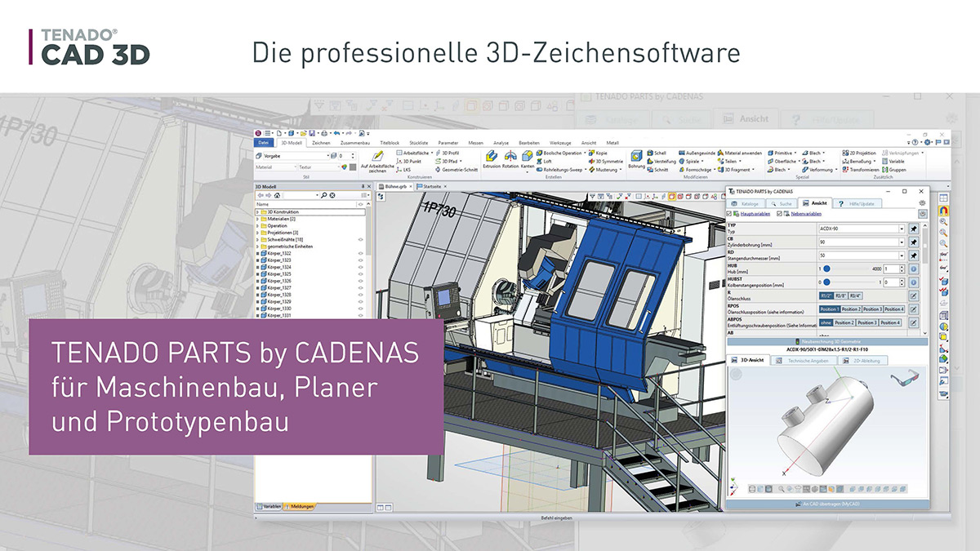Screen dimensions: 980x551
Task: Select the Loft tool
Action: coord(545,162)
